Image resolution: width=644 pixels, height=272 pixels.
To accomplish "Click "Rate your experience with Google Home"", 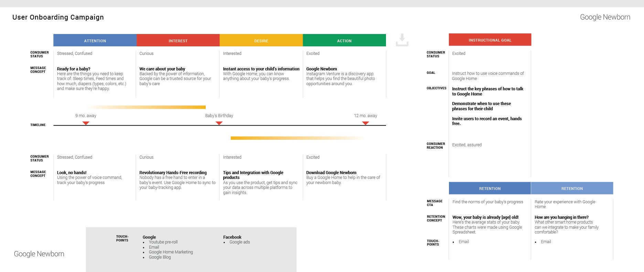I will 565,204.
